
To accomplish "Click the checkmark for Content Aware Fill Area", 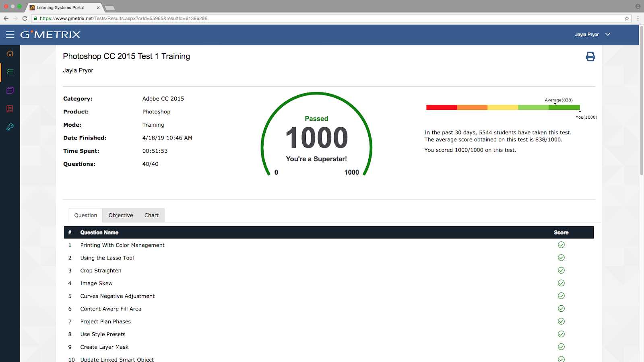I will 561,309.
